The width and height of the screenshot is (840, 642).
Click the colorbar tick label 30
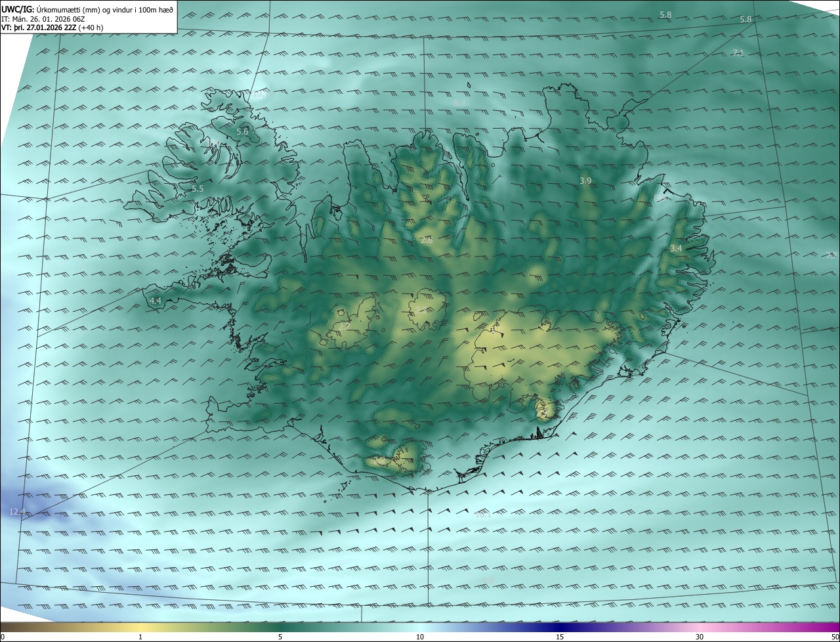tap(700, 637)
